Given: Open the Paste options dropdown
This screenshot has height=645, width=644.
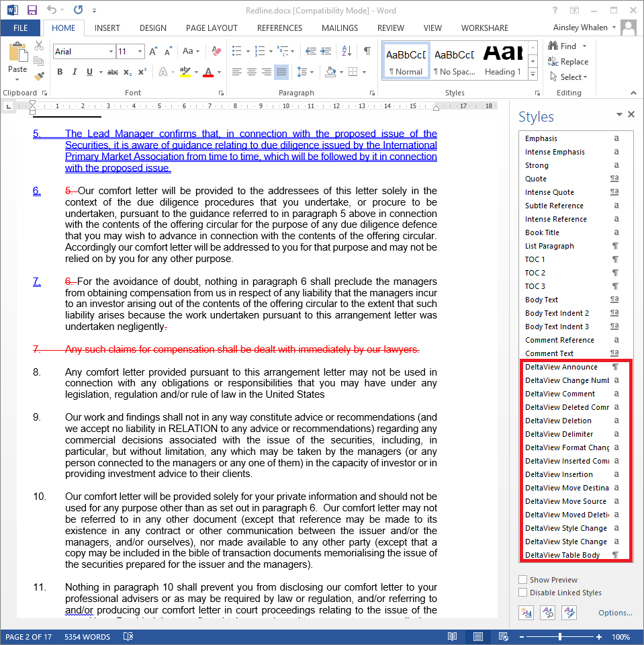Looking at the screenshot, I should [17, 79].
